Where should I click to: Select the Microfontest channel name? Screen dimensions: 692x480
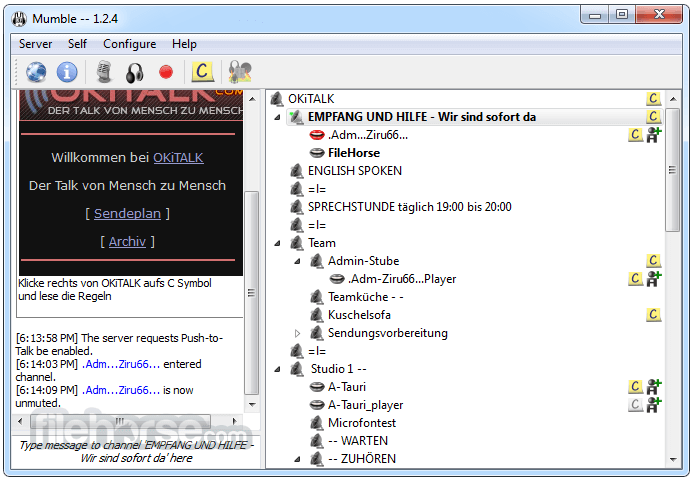coord(362,423)
